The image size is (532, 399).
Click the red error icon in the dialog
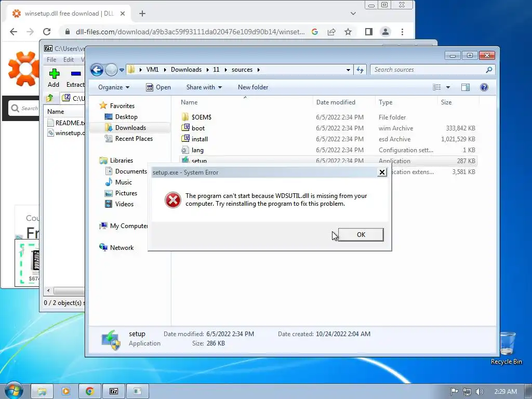click(172, 200)
